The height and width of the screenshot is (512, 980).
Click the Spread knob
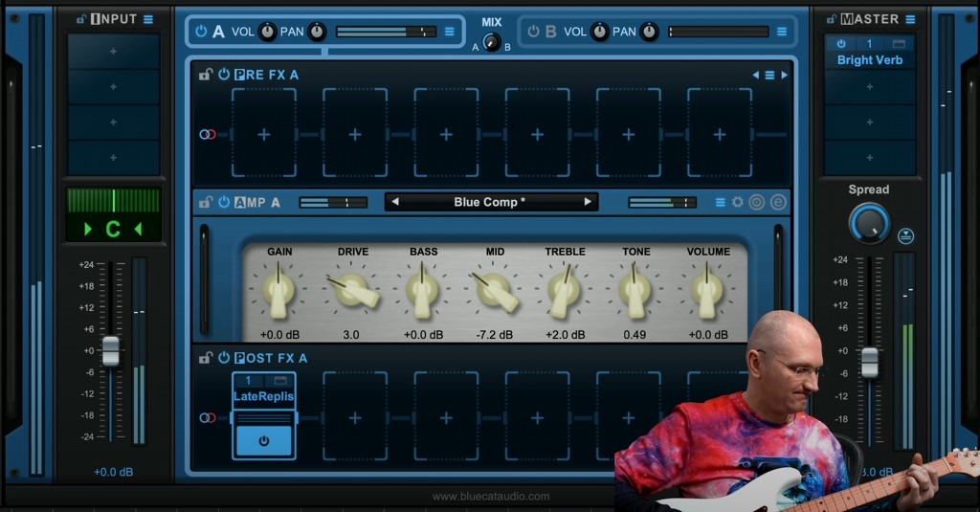869,223
